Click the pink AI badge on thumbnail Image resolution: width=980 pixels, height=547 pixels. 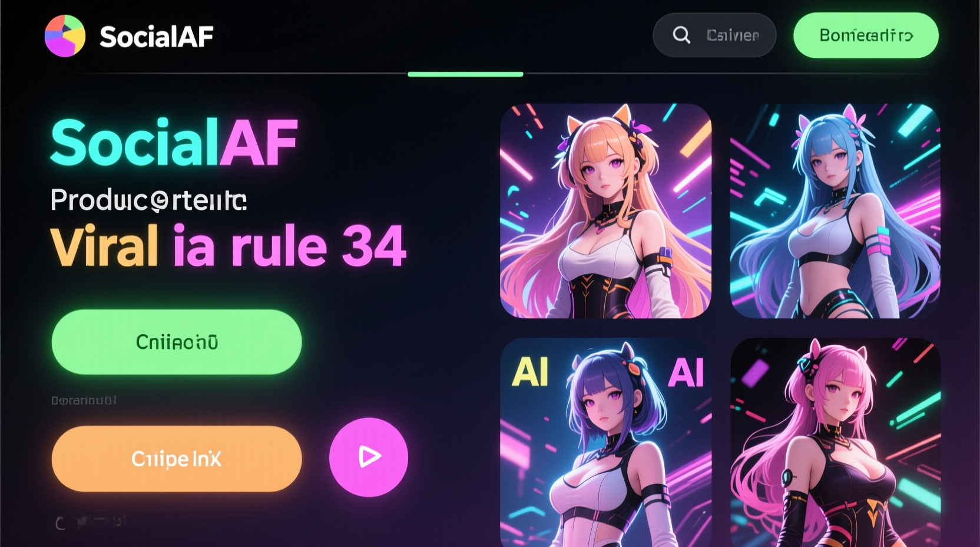point(686,373)
